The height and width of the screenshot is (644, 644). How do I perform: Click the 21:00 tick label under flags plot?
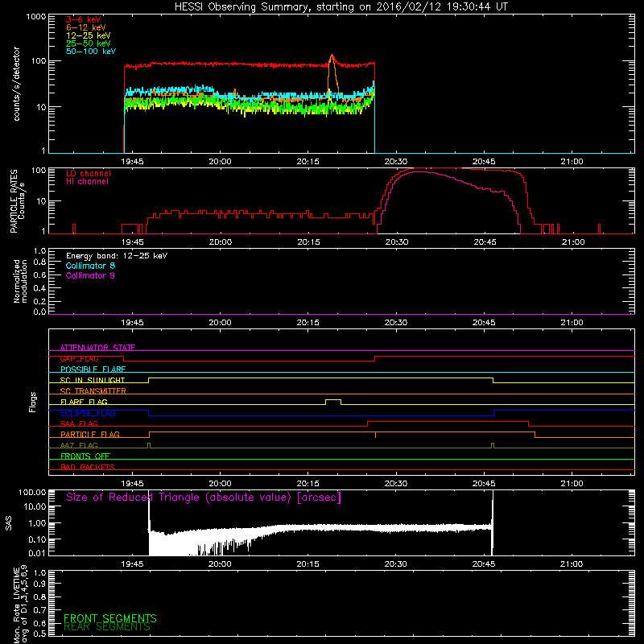point(572,484)
